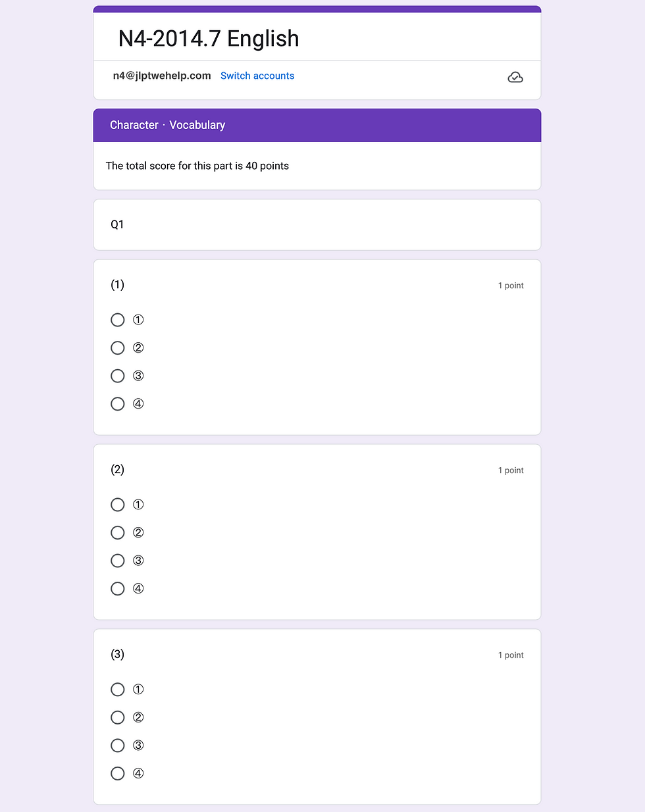Select option ③ for question (2)
This screenshot has height=812, width=645.
point(118,561)
